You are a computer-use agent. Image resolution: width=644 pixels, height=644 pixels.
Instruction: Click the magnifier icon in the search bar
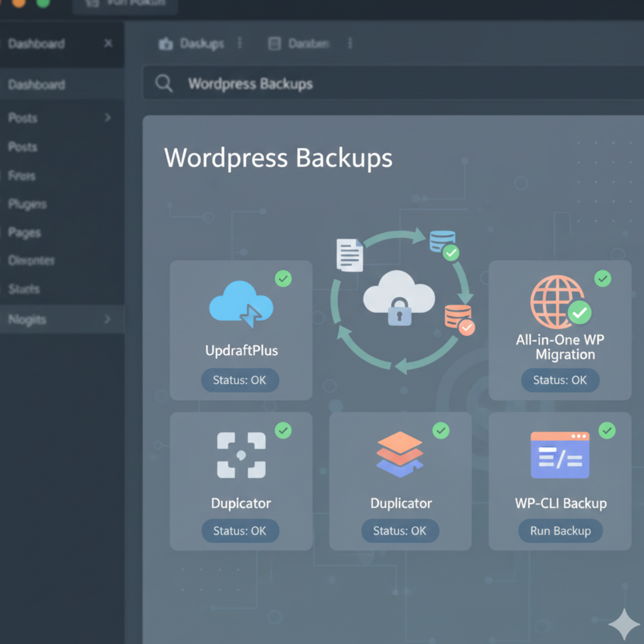click(164, 84)
